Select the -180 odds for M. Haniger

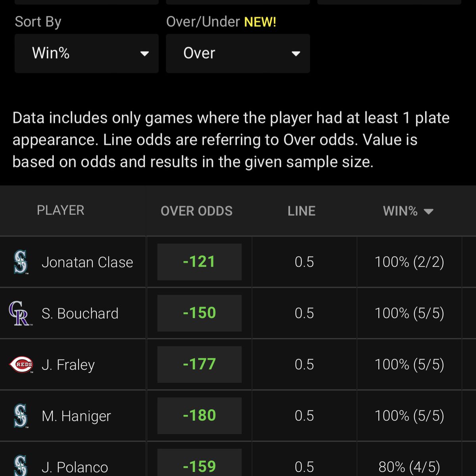200,415
